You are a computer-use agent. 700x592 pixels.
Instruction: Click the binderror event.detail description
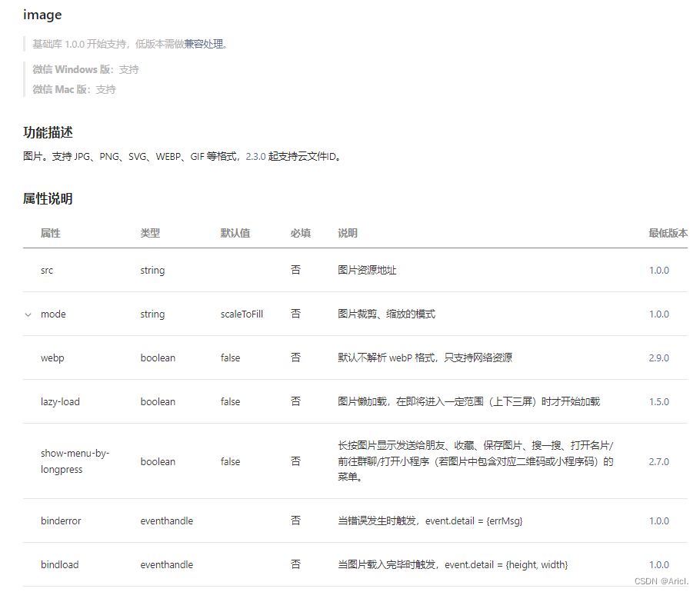pyautogui.click(x=430, y=521)
